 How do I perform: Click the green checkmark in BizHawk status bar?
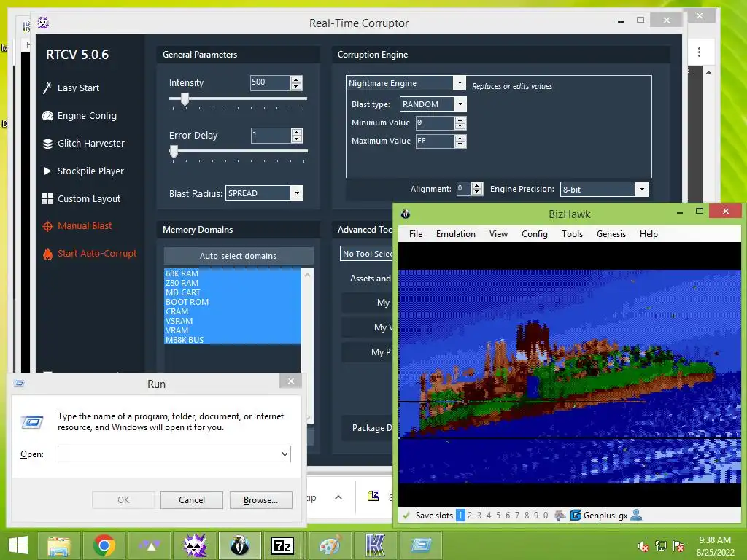tap(406, 516)
